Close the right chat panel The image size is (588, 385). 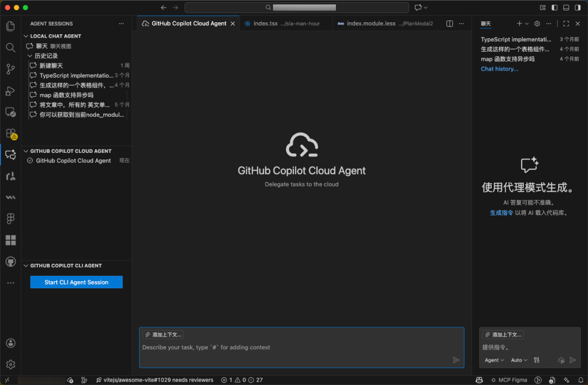[x=578, y=23]
